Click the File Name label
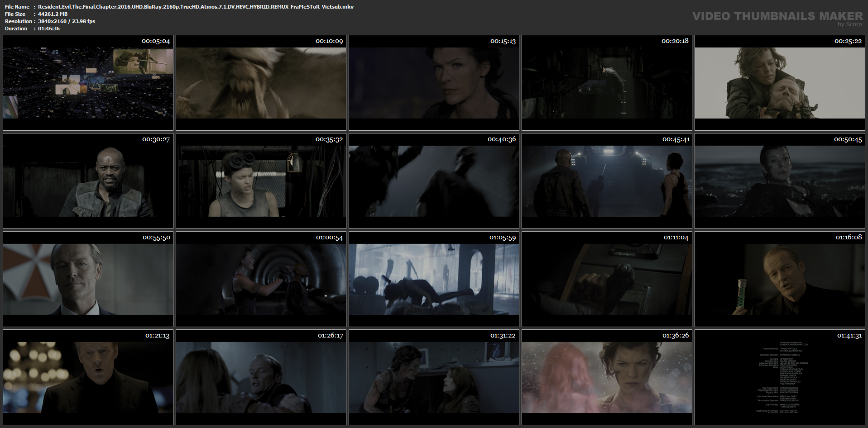 pyautogui.click(x=17, y=7)
